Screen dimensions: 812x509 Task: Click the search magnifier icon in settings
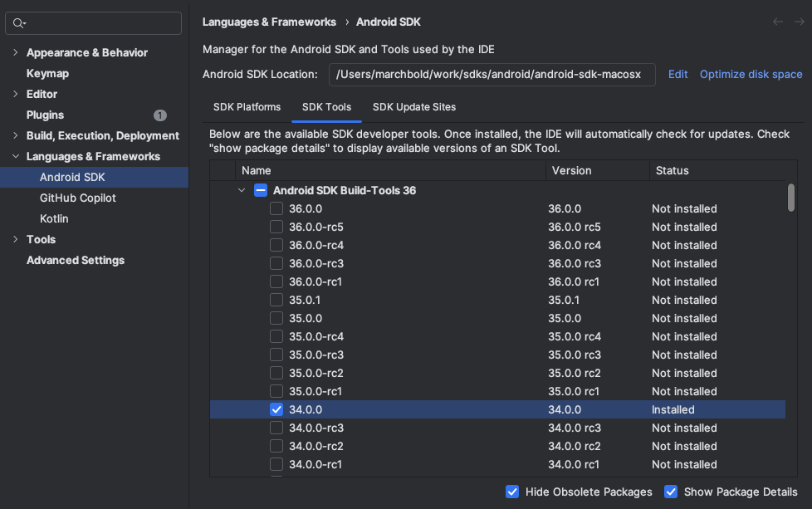click(x=18, y=23)
